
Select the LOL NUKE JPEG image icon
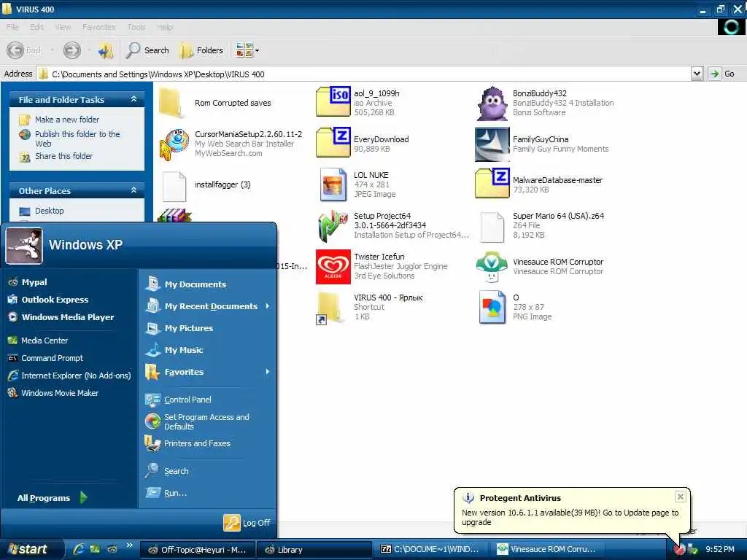[x=333, y=184]
